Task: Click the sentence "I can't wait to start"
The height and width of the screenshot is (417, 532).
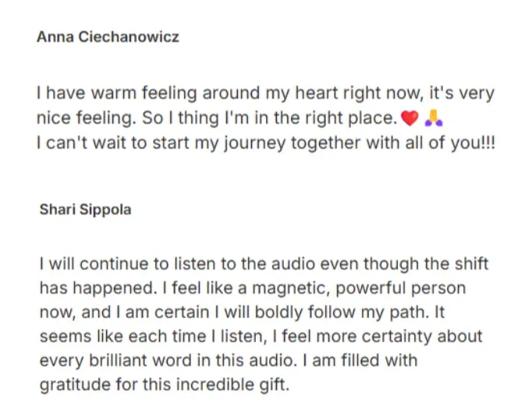Action: 266,143
